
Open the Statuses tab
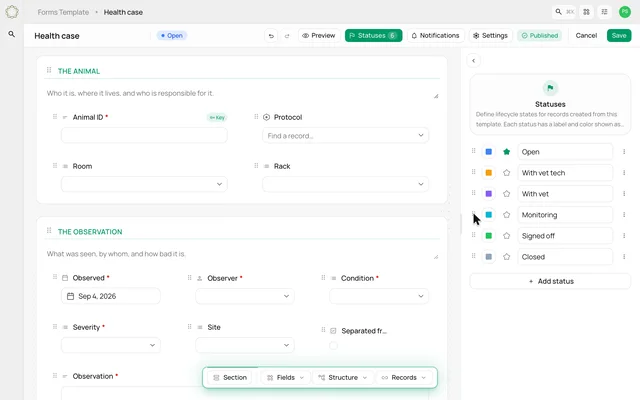[x=373, y=36]
